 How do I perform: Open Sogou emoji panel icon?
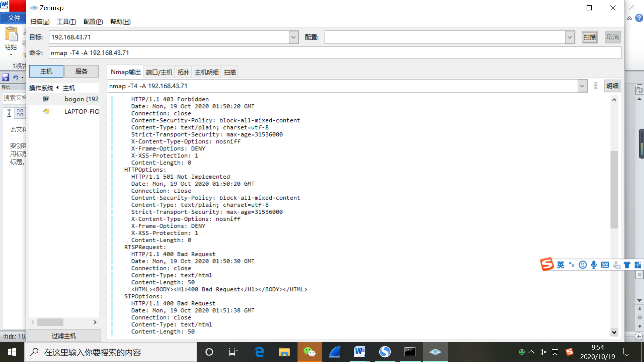(583, 265)
